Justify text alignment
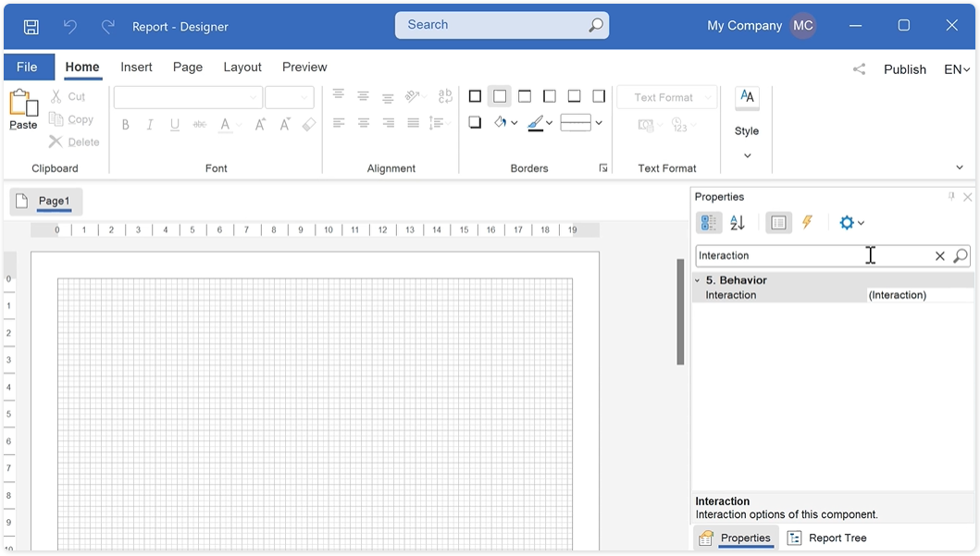Screen dimensions: 980x556 point(413,123)
